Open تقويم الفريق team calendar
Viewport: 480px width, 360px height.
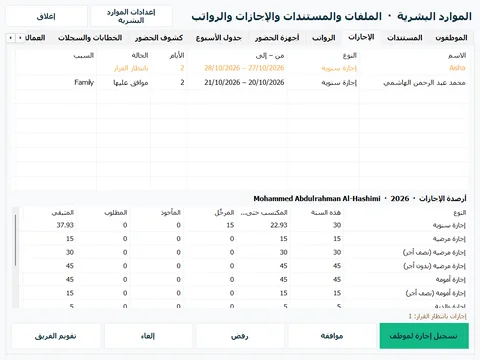coord(56,336)
